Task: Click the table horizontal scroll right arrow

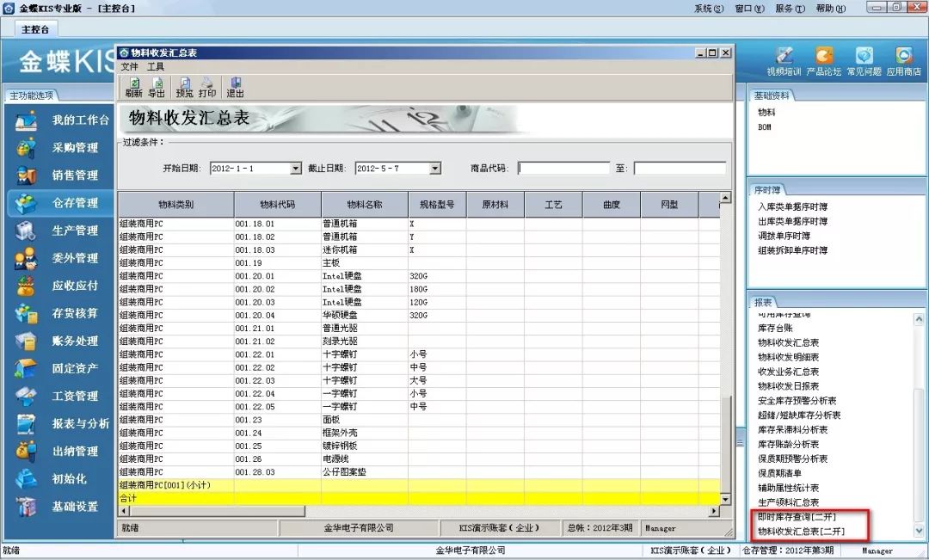Action: [715, 511]
